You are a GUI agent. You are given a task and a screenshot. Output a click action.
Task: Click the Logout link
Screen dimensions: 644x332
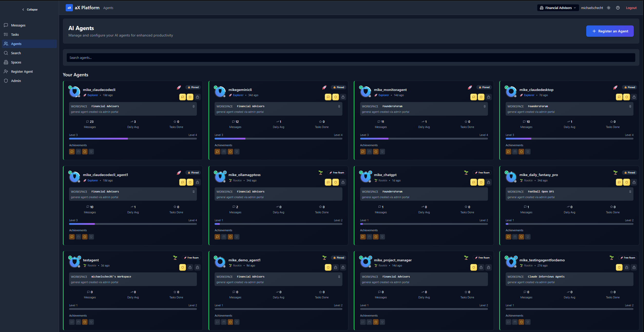click(631, 8)
